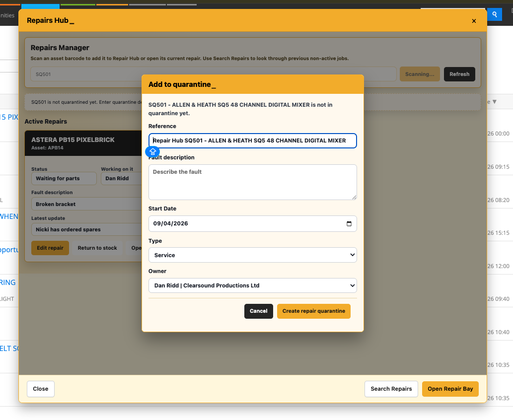Image resolution: width=513 pixels, height=420 pixels.
Task: Click the Active Repairs heading
Action: 46,121
